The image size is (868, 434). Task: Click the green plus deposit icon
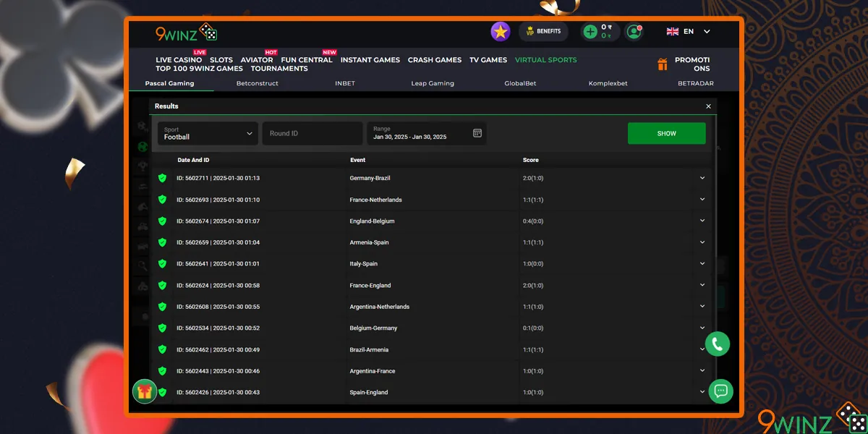coord(590,32)
